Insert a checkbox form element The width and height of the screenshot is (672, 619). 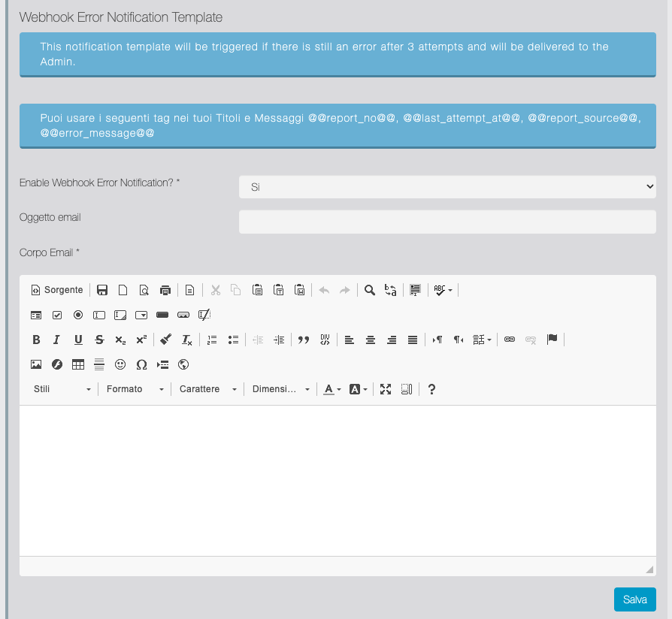coord(57,315)
